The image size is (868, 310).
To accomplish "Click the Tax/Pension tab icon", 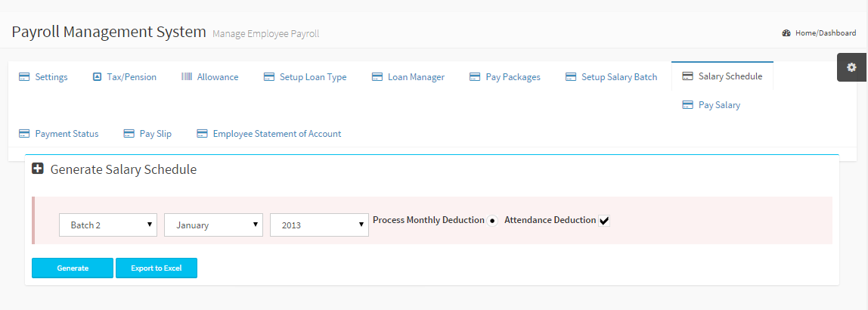I will pos(97,77).
